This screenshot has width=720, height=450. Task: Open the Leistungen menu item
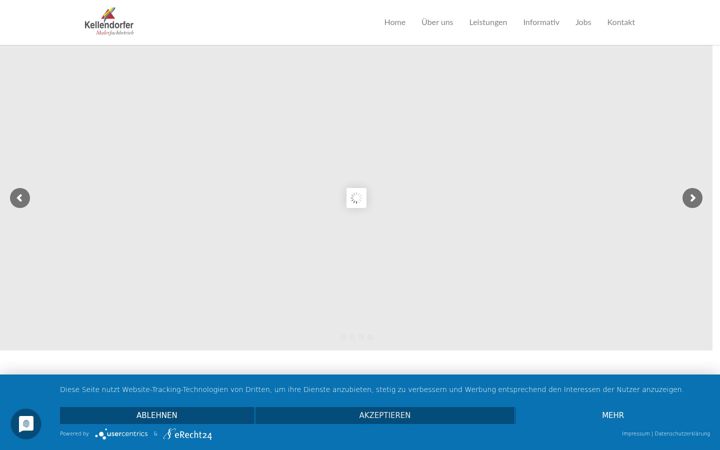click(488, 22)
